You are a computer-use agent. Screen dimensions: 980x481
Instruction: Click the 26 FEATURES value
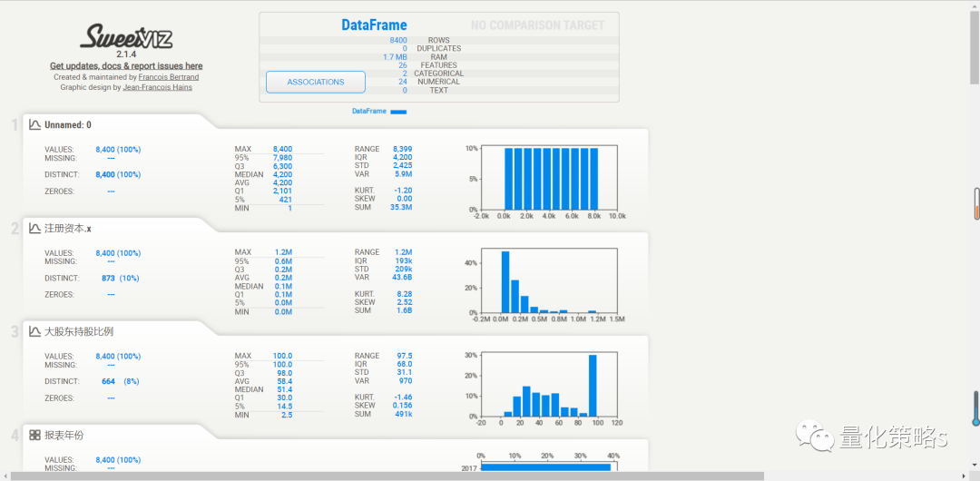tap(403, 65)
